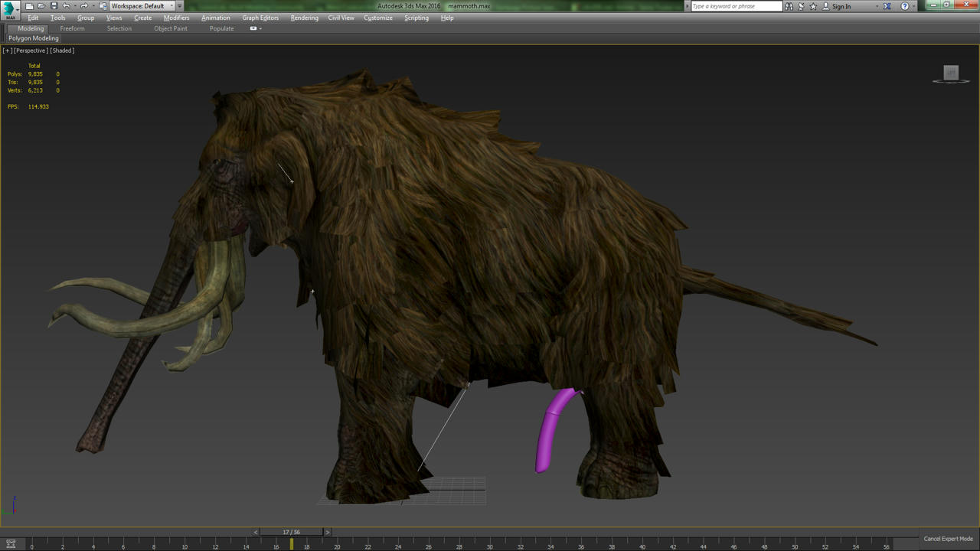The image size is (980, 551).
Task: Click Sign In to Autodesk account
Action: (x=836, y=6)
